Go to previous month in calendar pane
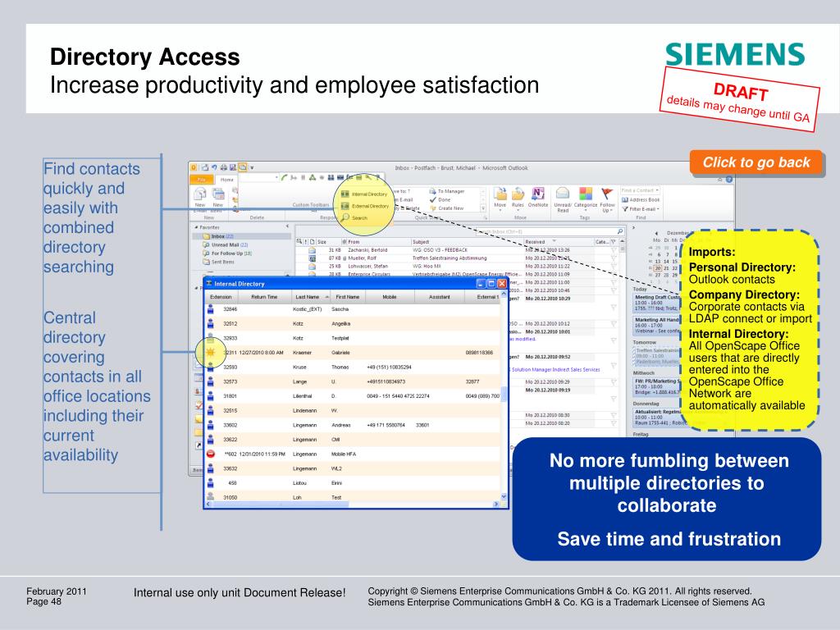Viewport: 840px width, 630px height. [656, 234]
